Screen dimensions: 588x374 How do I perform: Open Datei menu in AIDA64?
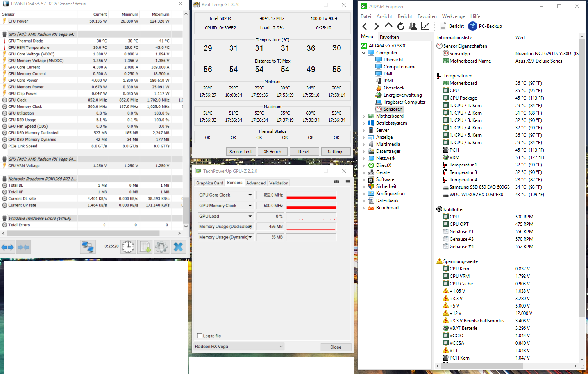pyautogui.click(x=366, y=16)
